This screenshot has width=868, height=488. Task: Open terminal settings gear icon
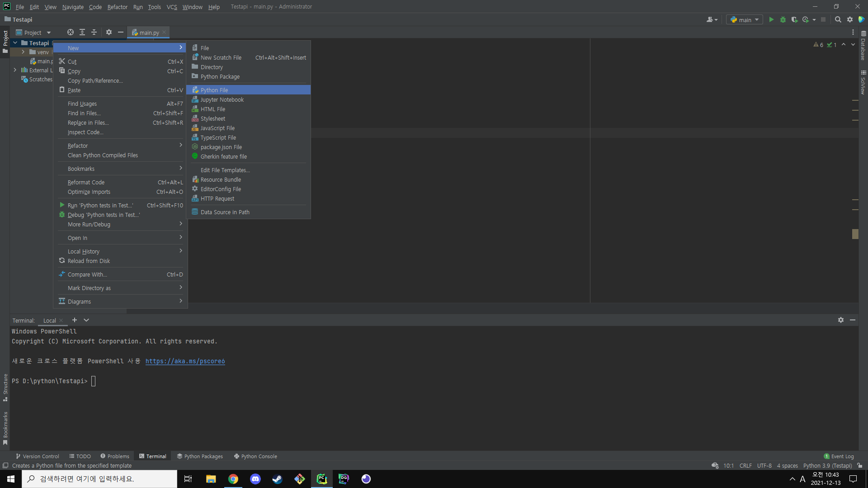[840, 320]
